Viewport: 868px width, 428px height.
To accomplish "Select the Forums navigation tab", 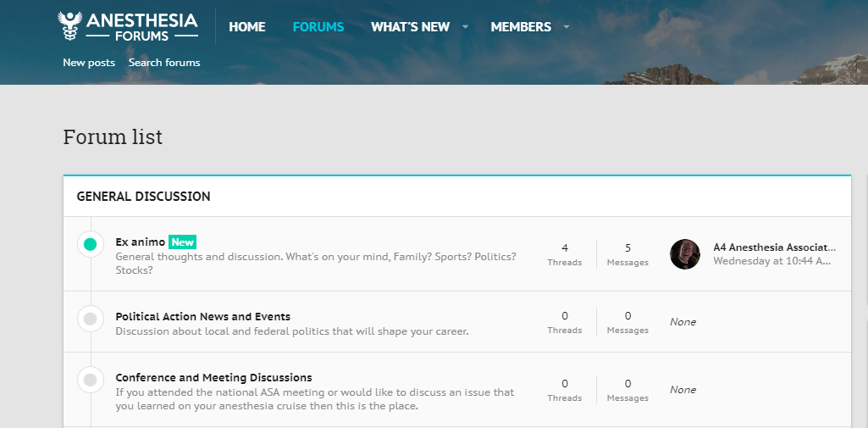I will (x=318, y=27).
